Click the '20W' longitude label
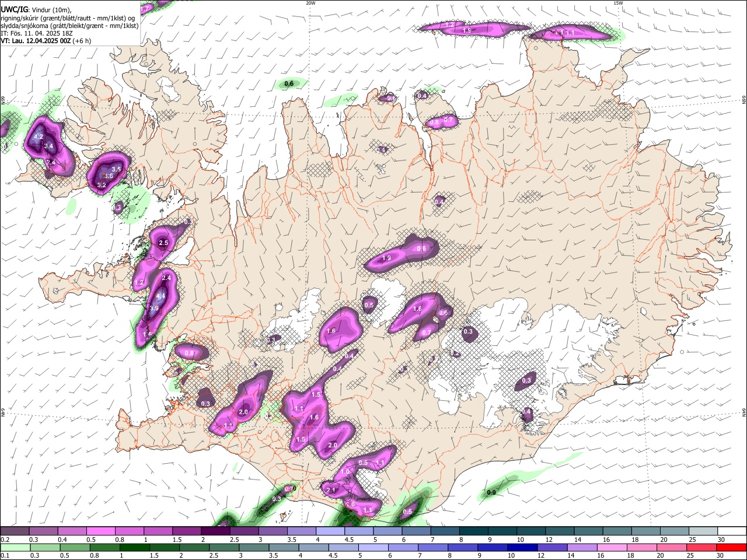This screenshot has width=747, height=560. pos(310,3)
